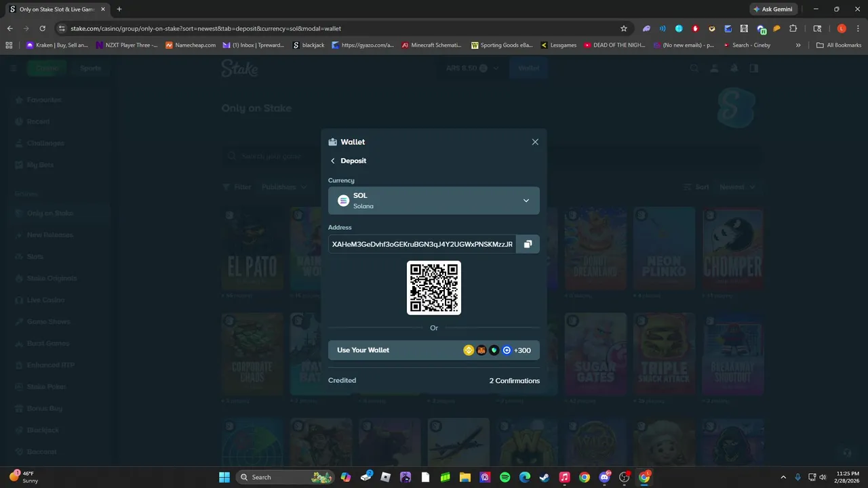The width and height of the screenshot is (868, 488).
Task: Open the Minecraft Schematics bookmark
Action: 431,45
